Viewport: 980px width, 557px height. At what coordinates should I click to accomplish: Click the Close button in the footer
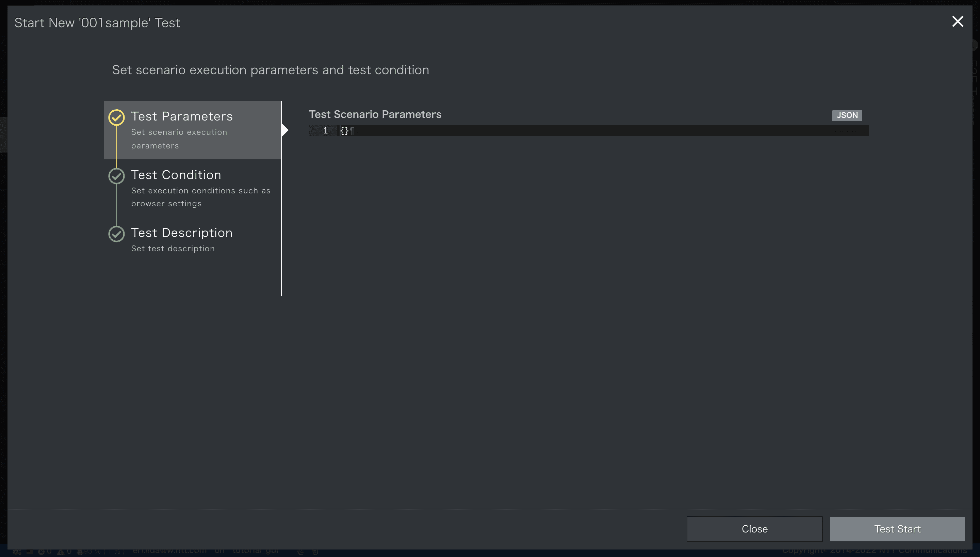click(x=754, y=529)
